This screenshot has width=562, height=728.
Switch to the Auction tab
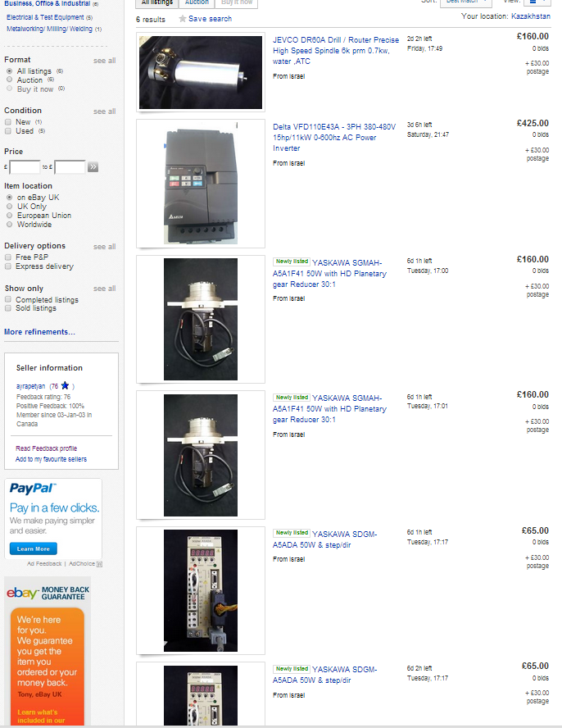(x=197, y=2)
